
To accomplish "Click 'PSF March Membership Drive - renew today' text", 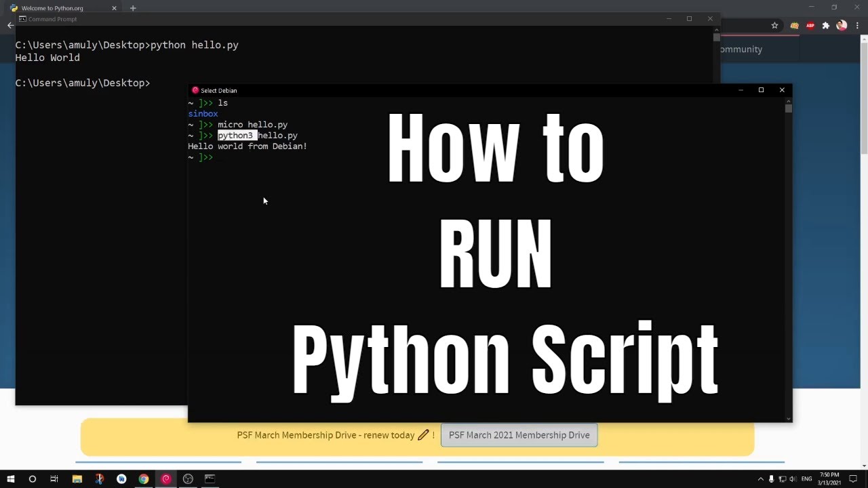I will pos(325,435).
